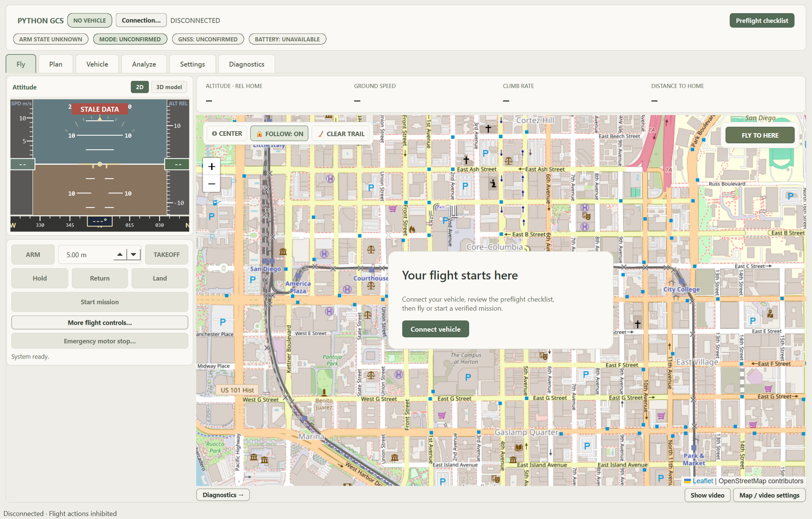Screen dimensions: 812x519
Task: Open Diagnostics → link below map
Action: [223, 495]
